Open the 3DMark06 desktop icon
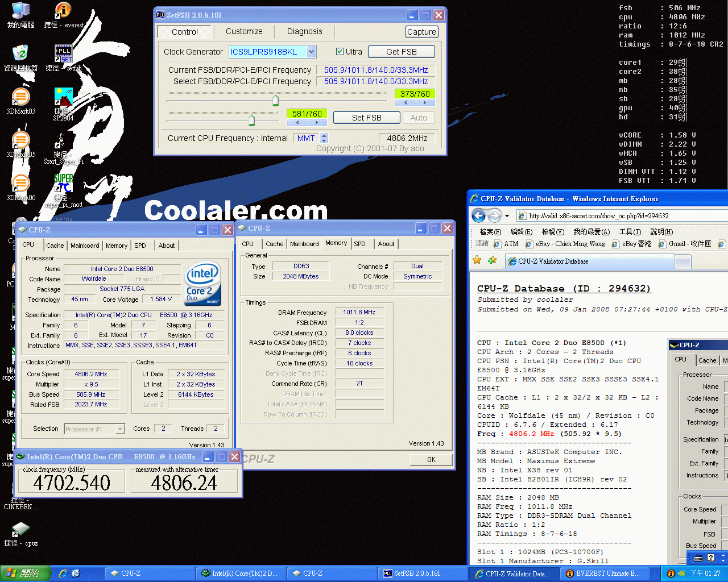This screenshot has height=582, width=728. [20, 184]
